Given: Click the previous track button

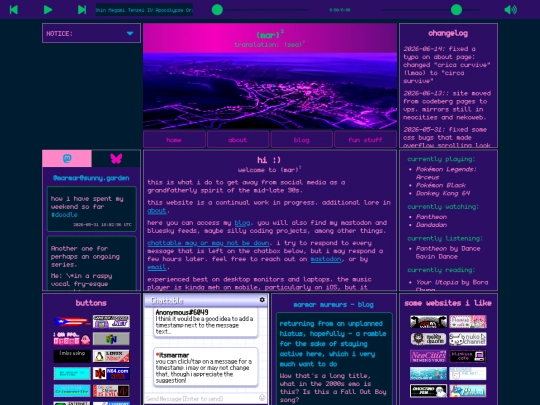Looking at the screenshot, I should [14, 10].
